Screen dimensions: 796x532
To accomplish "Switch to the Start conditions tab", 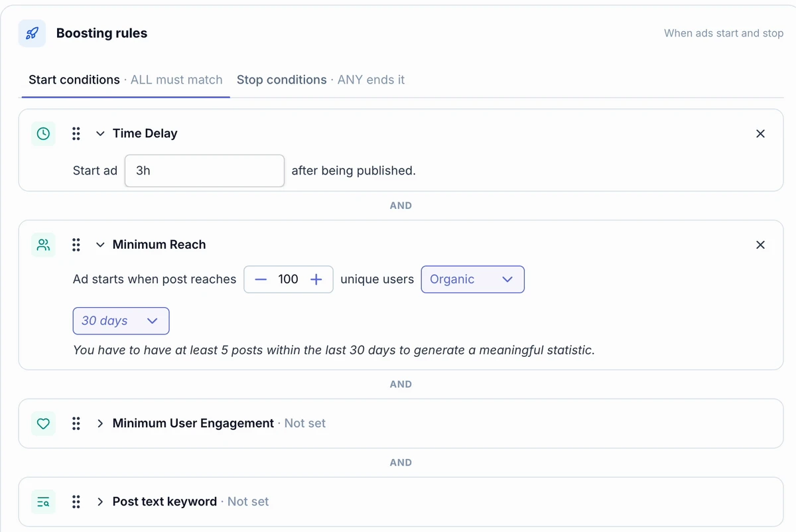I will [x=125, y=80].
